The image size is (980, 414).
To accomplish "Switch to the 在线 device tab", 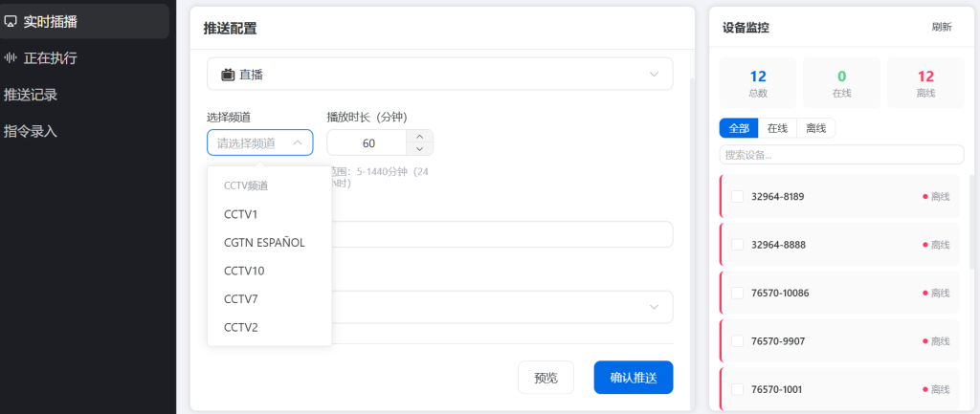I will (x=777, y=128).
